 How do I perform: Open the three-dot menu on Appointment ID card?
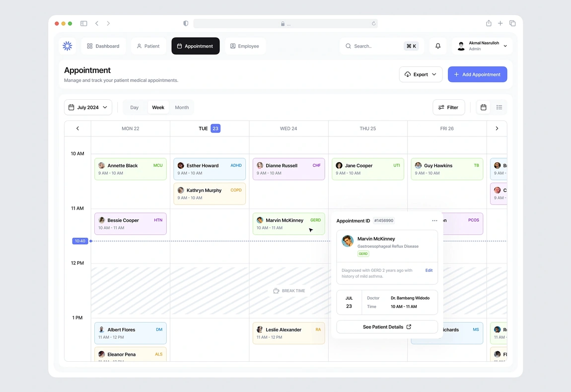tap(434, 220)
